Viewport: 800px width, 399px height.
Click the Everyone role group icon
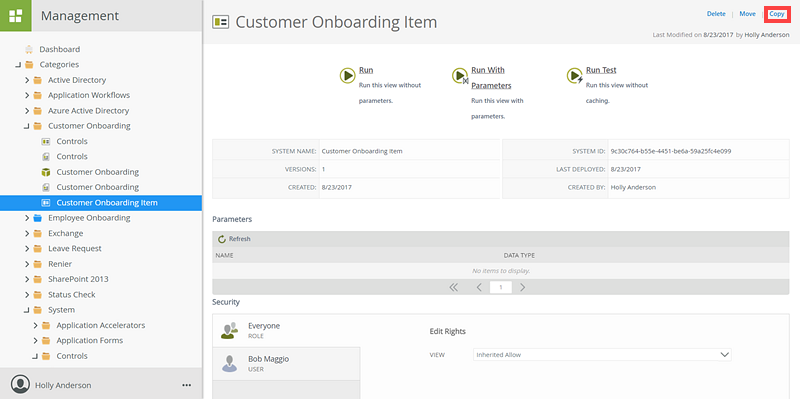pos(230,331)
